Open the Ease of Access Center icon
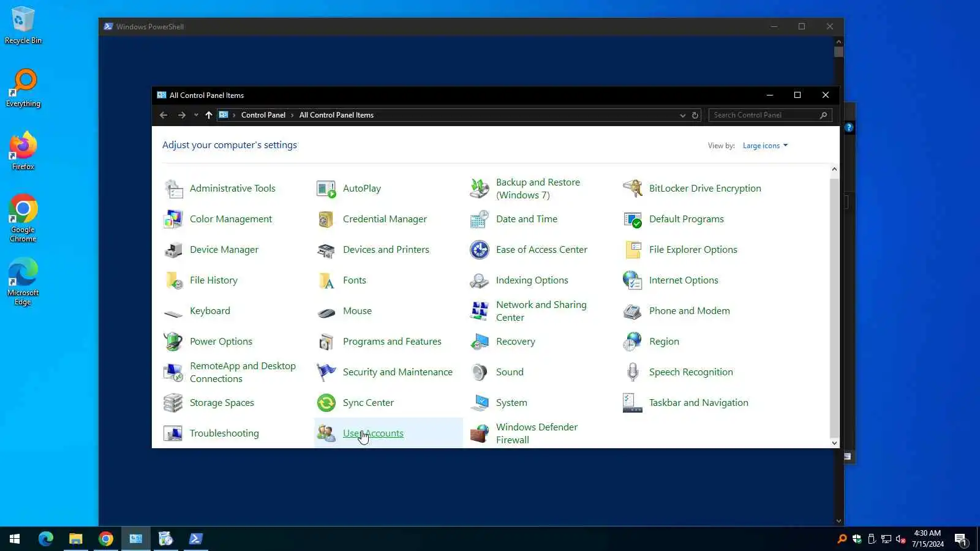Viewport: 980px width, 551px height. click(480, 250)
